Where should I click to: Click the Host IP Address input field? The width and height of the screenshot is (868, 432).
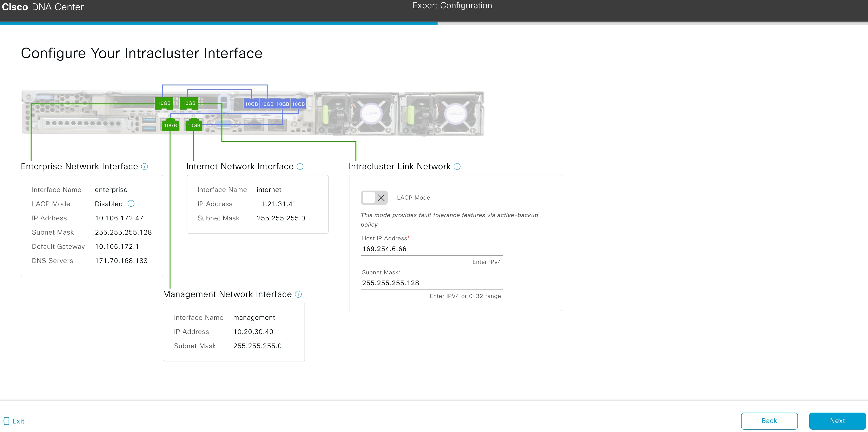point(431,249)
